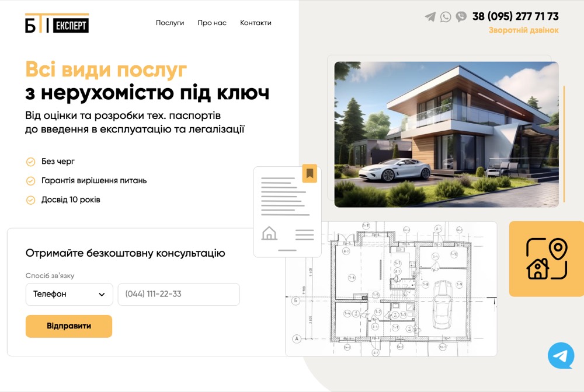Click the label Спосіб зв'язку
Viewport: 584px width, 392px height.
point(50,275)
